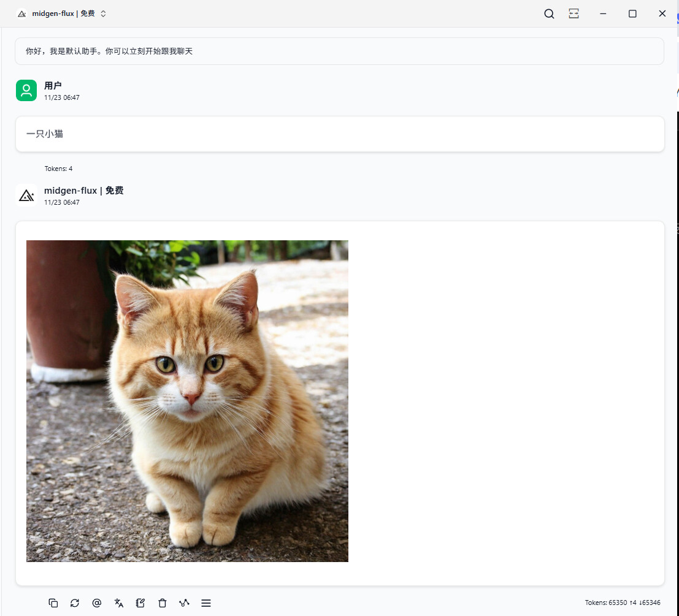Click the midgen-flux assistant avatar
This screenshot has height=616, width=679.
point(26,196)
